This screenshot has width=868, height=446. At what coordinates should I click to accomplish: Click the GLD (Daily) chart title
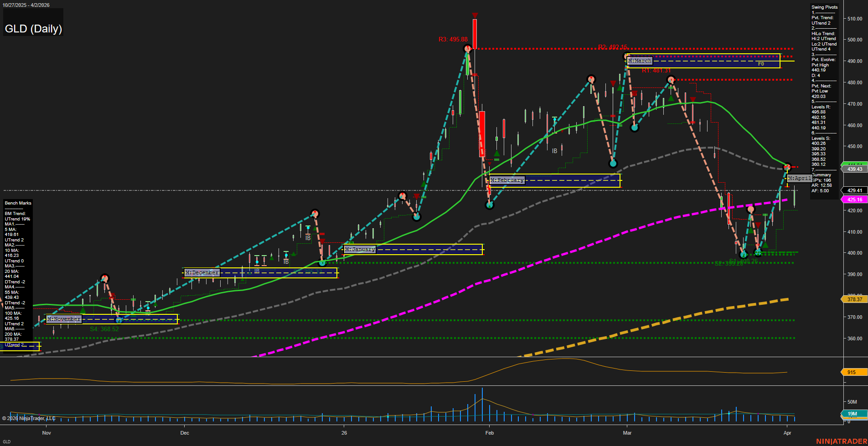point(33,29)
